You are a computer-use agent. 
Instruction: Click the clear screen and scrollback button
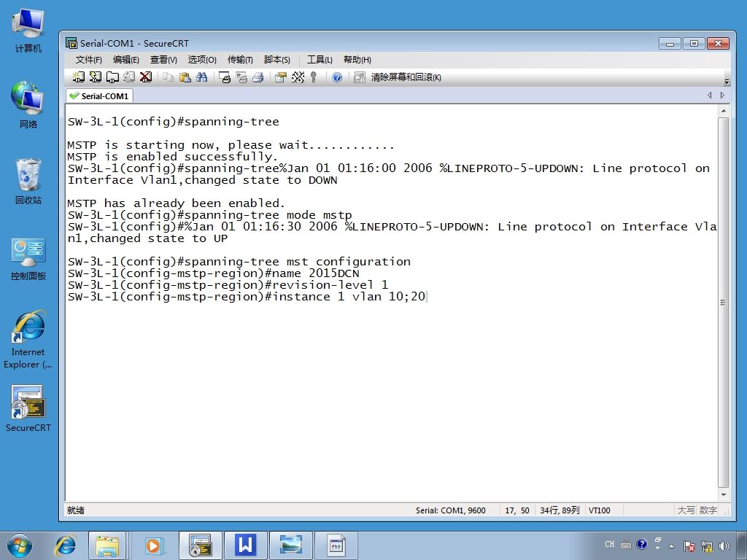pyautogui.click(x=406, y=77)
